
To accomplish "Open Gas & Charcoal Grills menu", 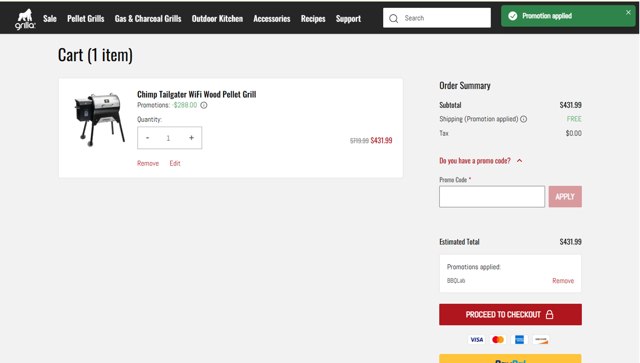I will [x=148, y=19].
